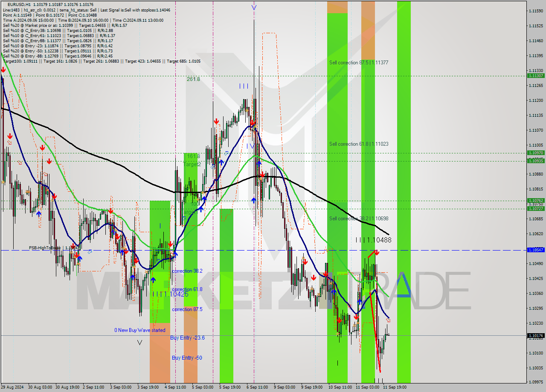The image size is (546, 392).
Task: Click the '| | | 1.10488' level label
Action: 374,240
